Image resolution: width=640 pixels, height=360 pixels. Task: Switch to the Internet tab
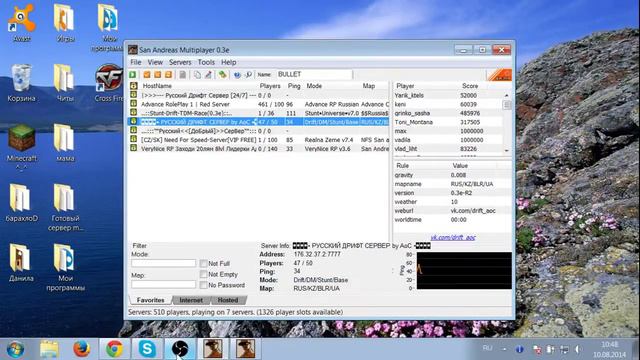click(x=191, y=300)
